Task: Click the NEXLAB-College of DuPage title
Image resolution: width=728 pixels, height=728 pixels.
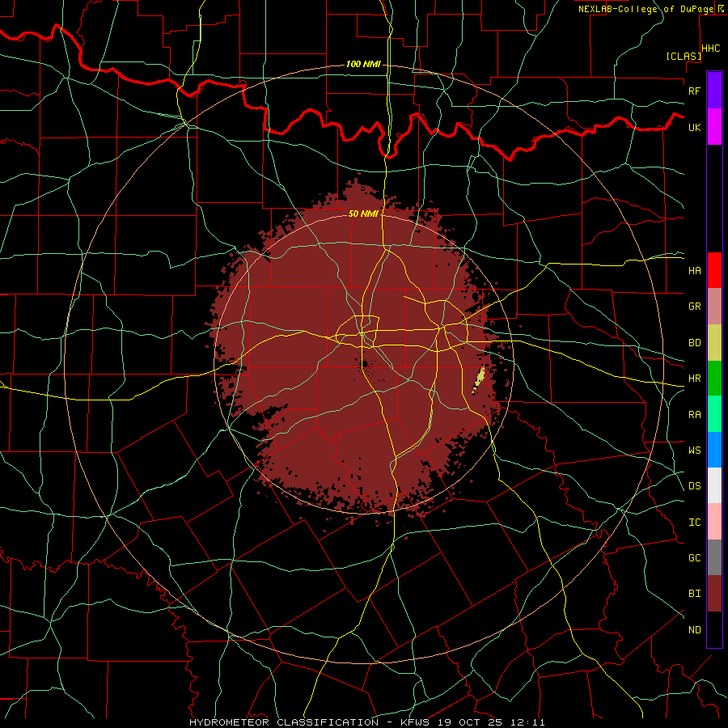Action: pos(645,9)
